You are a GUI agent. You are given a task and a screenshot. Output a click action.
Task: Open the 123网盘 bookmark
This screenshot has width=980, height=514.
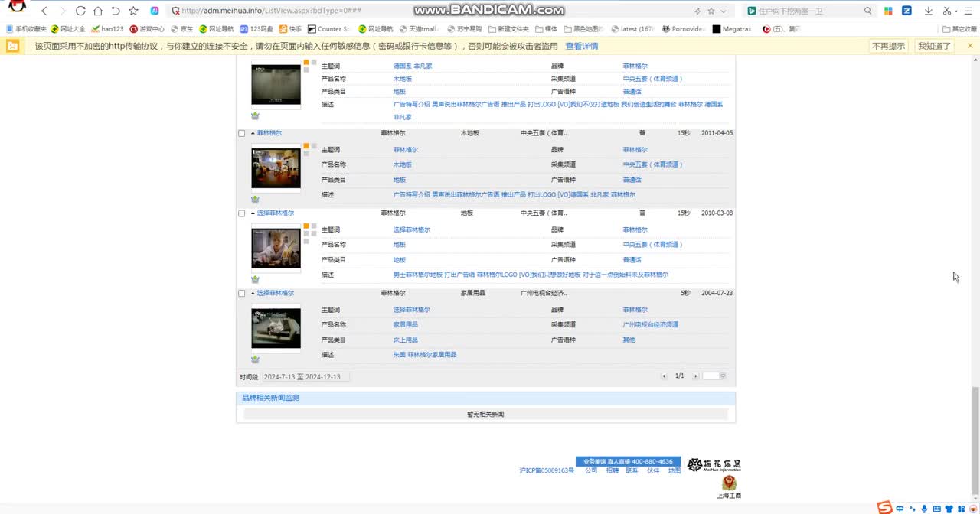pos(257,29)
